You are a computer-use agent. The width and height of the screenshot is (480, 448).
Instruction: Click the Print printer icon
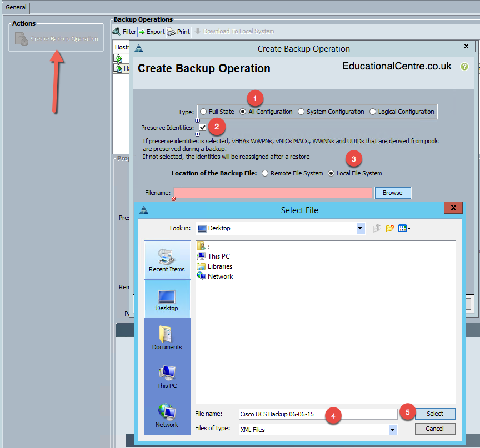click(x=171, y=32)
